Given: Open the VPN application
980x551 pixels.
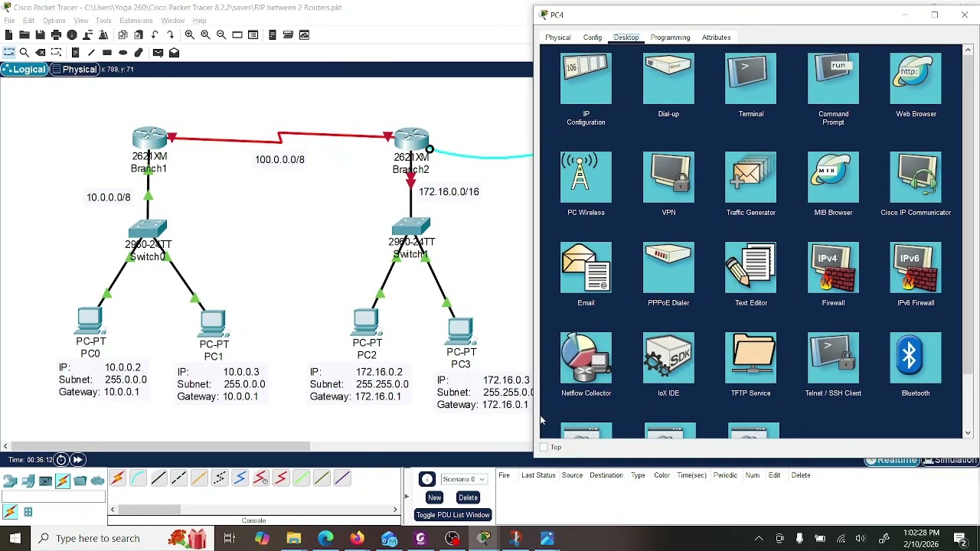Looking at the screenshot, I should (x=668, y=177).
